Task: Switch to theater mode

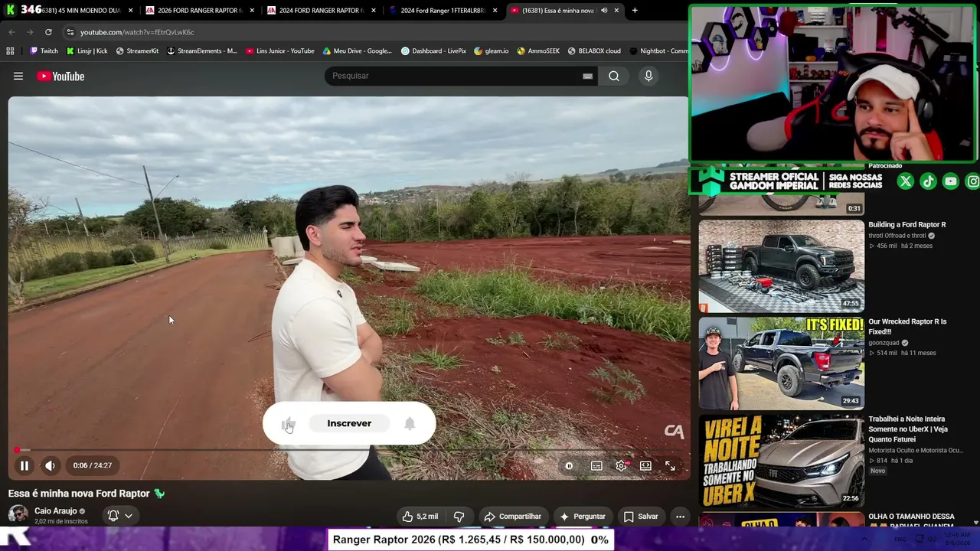Action: point(645,466)
